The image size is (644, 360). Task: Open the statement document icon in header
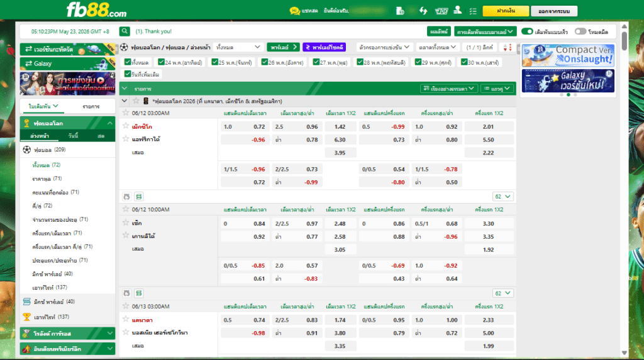[399, 11]
